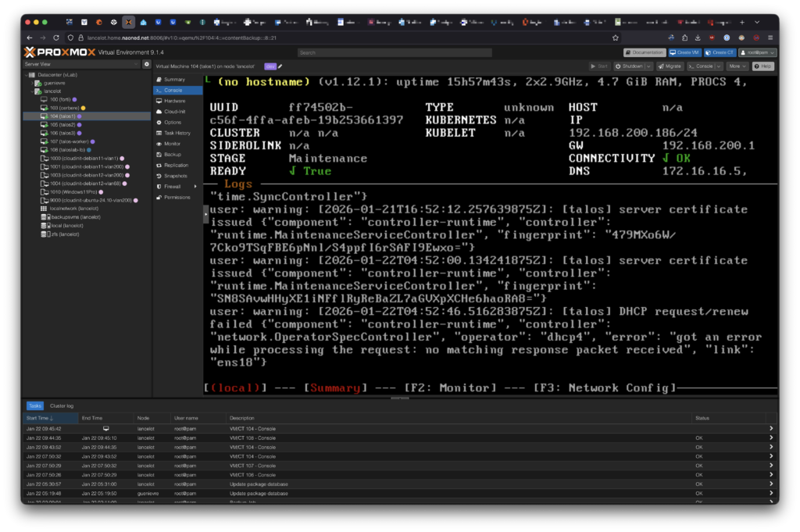The image size is (800, 532).
Task: Click the tree settings gear icon
Action: 146,64
